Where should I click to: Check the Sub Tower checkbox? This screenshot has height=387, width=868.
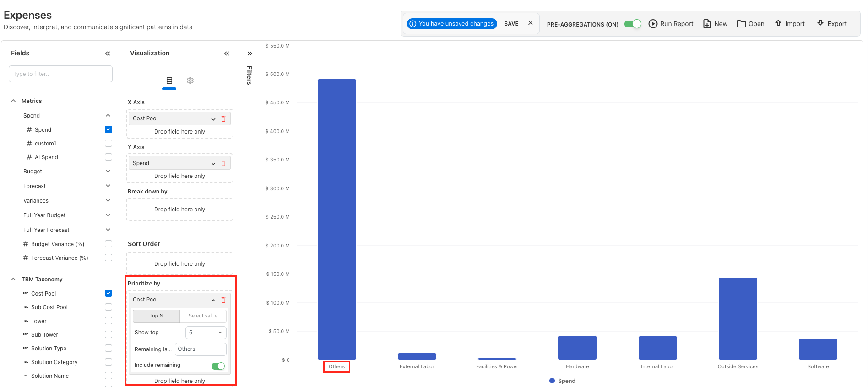(108, 334)
